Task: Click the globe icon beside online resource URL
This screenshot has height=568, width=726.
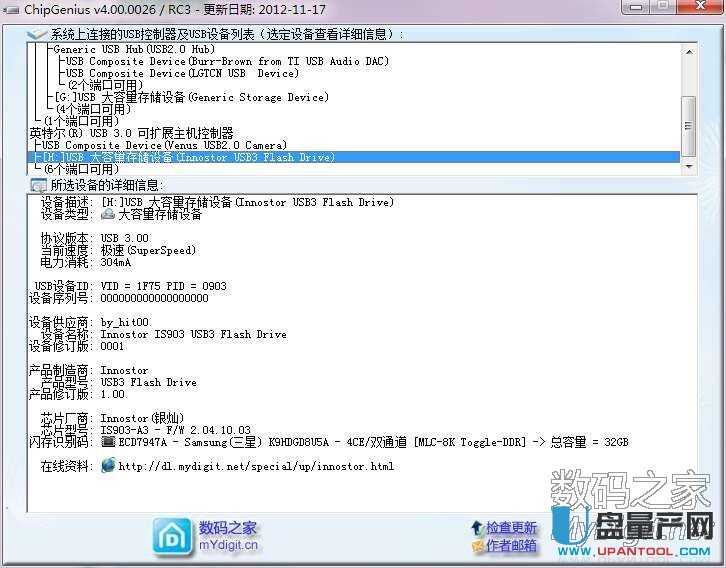Action: (108, 466)
